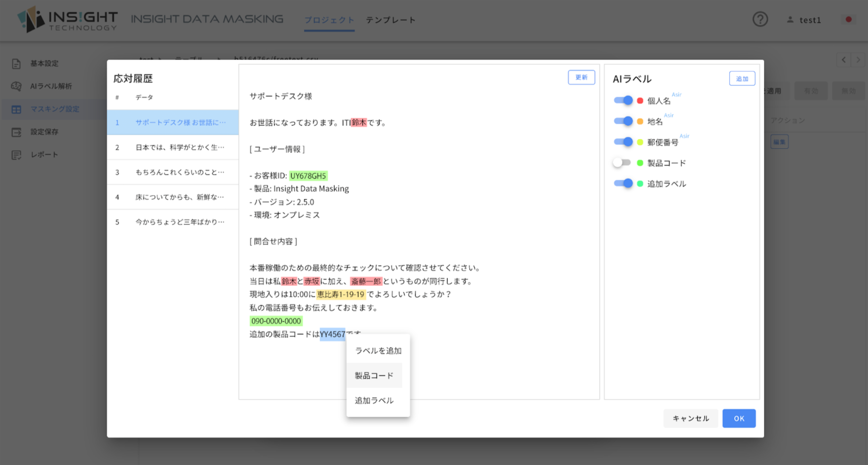Turn off the 郵便番号 label toggle
This screenshot has width=868, height=465.
click(623, 141)
